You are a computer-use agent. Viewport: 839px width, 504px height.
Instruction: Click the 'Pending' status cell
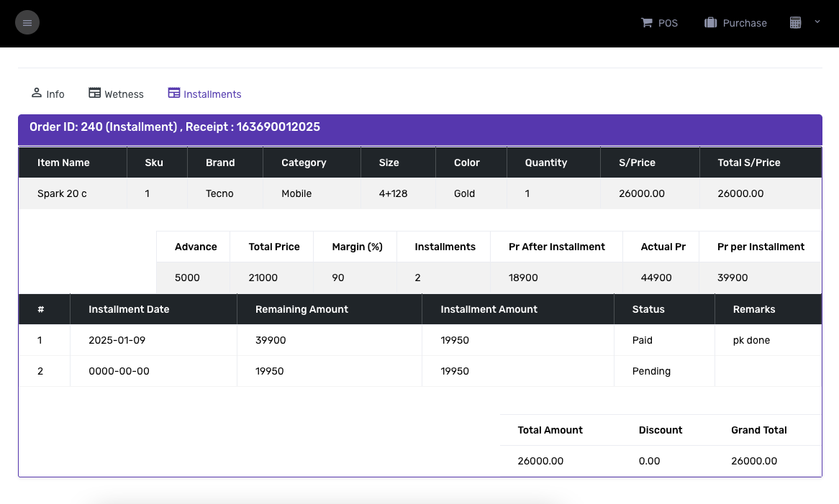[665, 372]
